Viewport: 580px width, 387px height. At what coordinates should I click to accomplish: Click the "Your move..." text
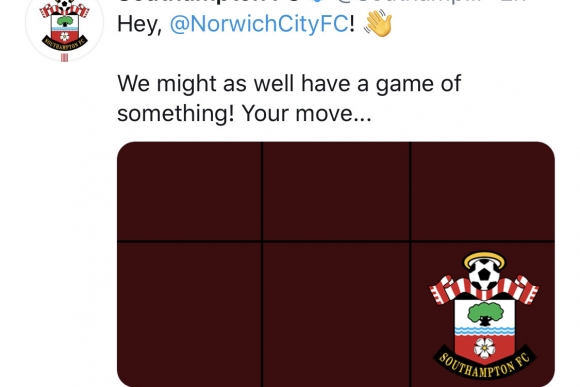[x=306, y=113]
